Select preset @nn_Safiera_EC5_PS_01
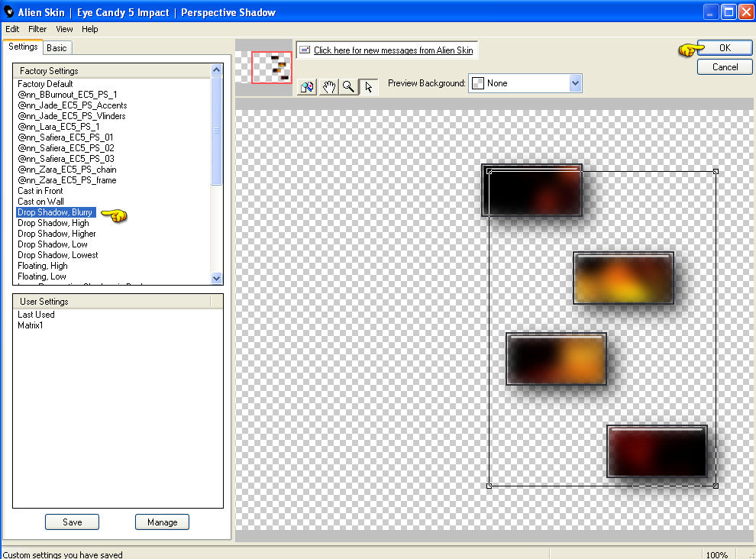 click(66, 137)
